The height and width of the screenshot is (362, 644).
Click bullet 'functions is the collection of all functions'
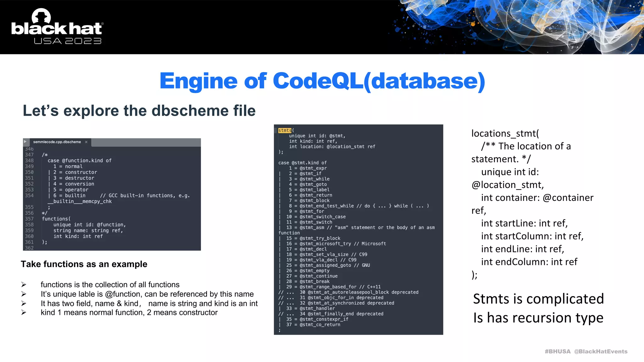click(x=110, y=285)
